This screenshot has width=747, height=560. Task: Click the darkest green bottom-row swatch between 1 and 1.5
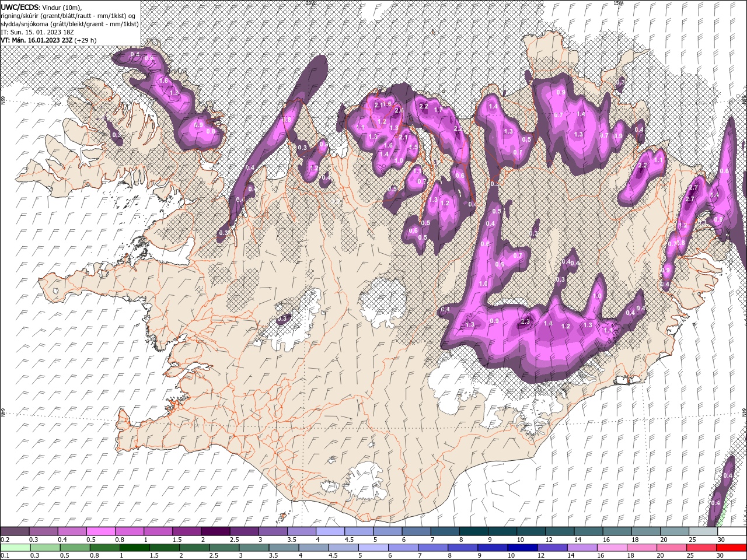(134, 548)
